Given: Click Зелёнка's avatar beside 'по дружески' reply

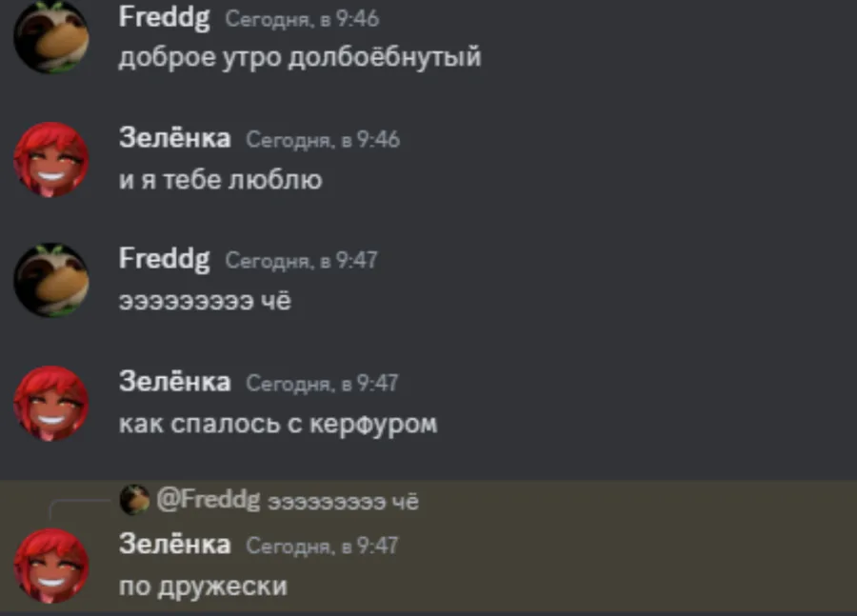Looking at the screenshot, I should pos(51,566).
